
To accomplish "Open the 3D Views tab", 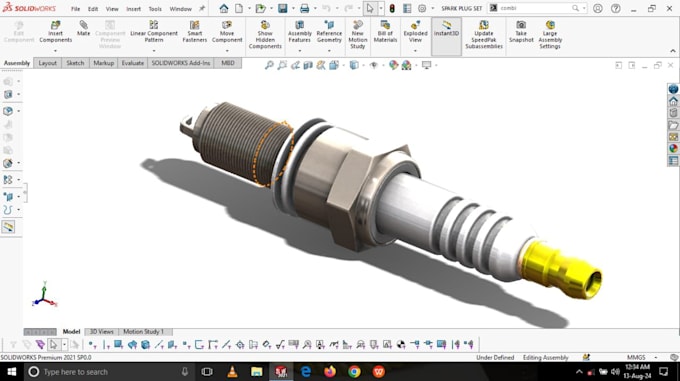I will pyautogui.click(x=101, y=332).
